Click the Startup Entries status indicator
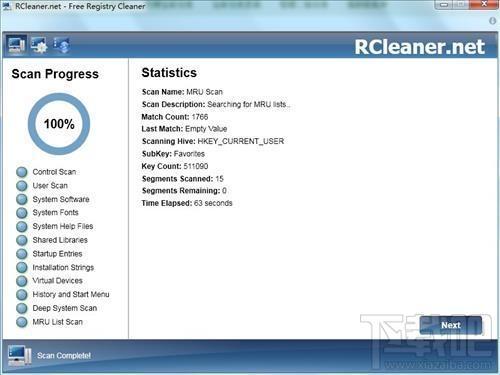This screenshot has height=375, width=500. 22,254
